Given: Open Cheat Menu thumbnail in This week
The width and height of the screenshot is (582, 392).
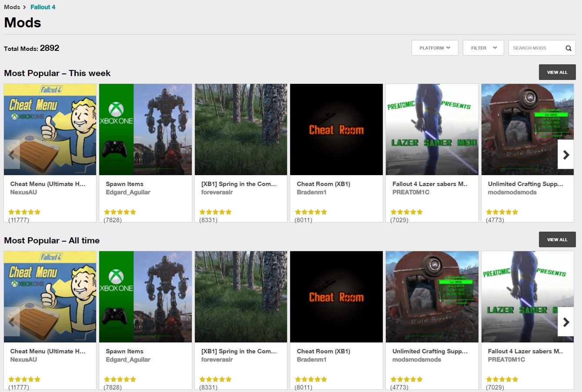Looking at the screenshot, I should 50,130.
